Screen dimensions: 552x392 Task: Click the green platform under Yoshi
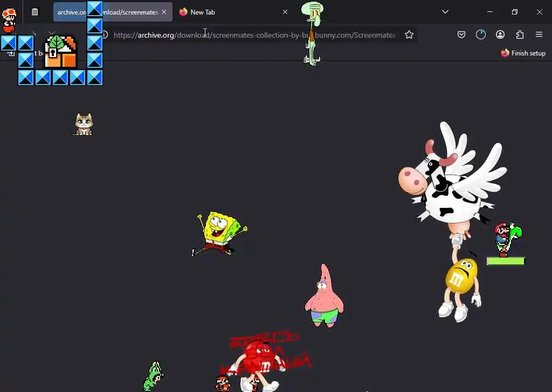(x=506, y=261)
